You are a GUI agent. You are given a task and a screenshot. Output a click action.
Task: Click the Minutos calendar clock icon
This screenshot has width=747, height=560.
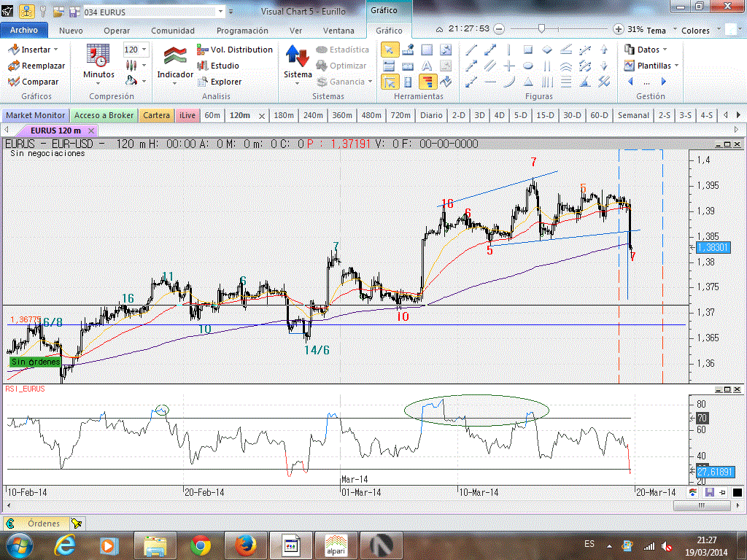click(x=98, y=55)
